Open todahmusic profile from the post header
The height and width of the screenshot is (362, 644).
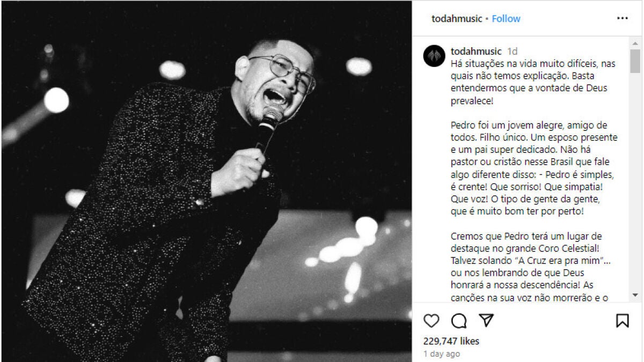coord(457,19)
